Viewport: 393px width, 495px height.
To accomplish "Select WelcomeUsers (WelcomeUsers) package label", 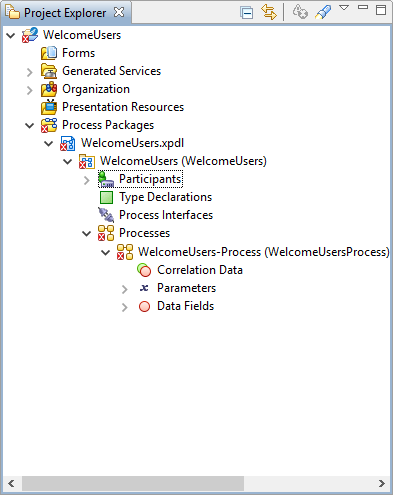I will click(183, 161).
